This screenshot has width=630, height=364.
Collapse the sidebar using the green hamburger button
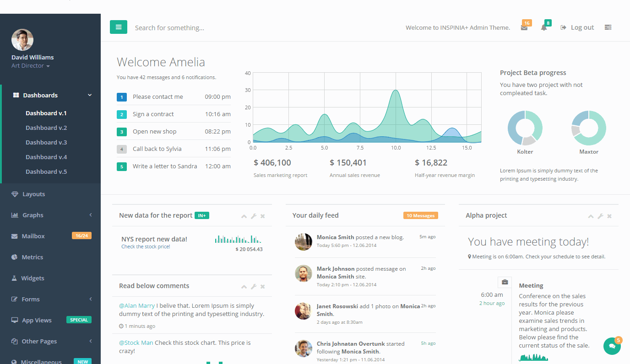(119, 27)
